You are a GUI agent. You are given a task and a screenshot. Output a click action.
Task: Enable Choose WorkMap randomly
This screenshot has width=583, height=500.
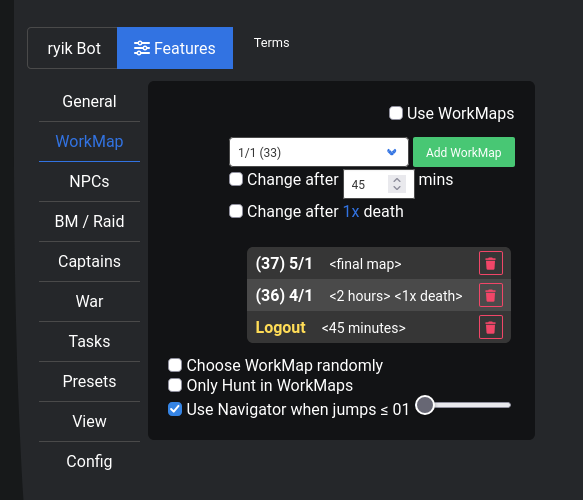[175, 365]
